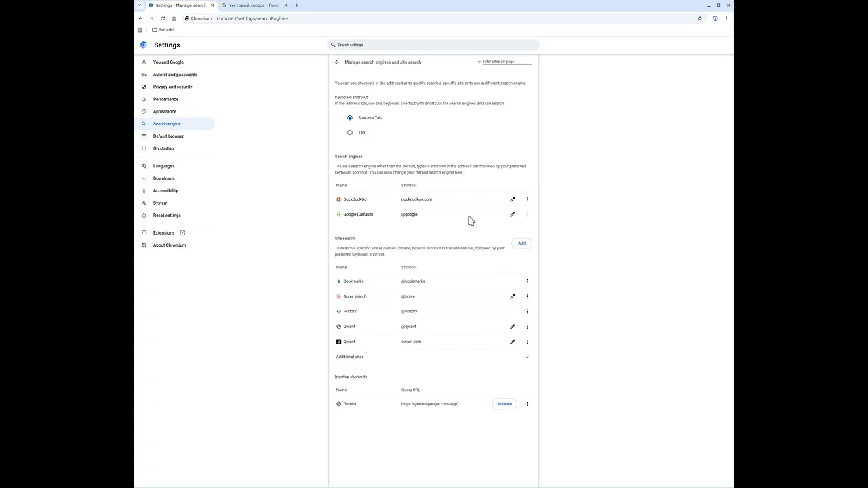Open Downloads settings section
The width and height of the screenshot is (868, 488).
pyautogui.click(x=163, y=178)
